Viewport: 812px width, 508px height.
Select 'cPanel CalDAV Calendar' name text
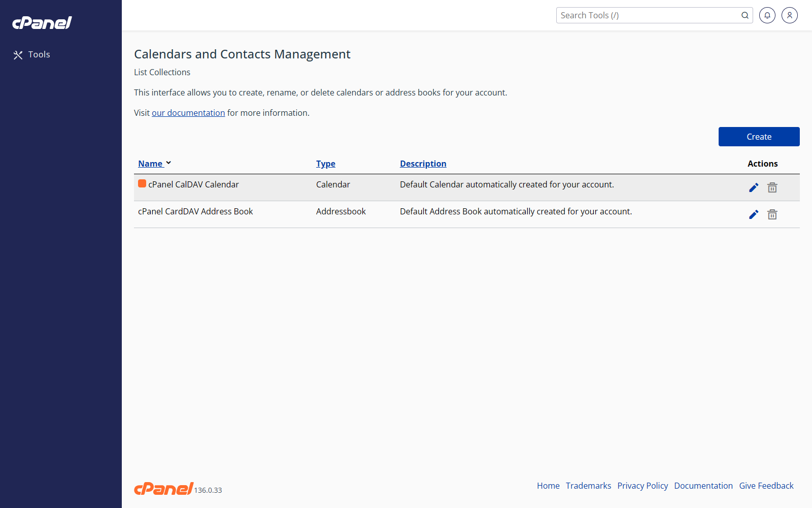pyautogui.click(x=193, y=184)
